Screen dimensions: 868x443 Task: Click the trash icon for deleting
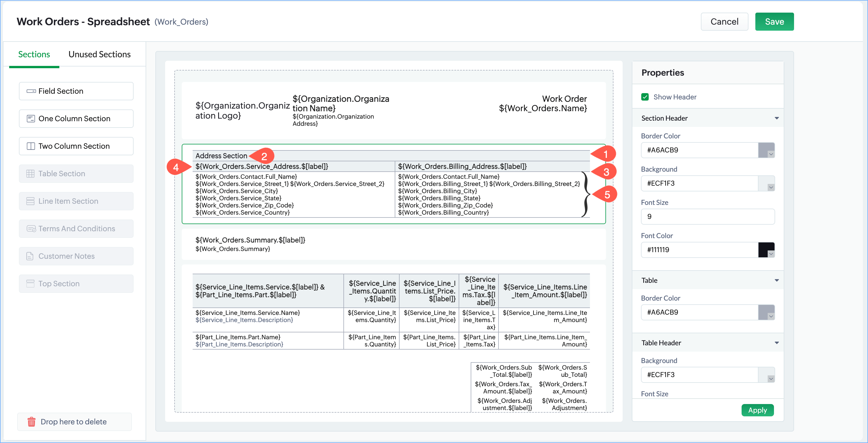(x=31, y=422)
